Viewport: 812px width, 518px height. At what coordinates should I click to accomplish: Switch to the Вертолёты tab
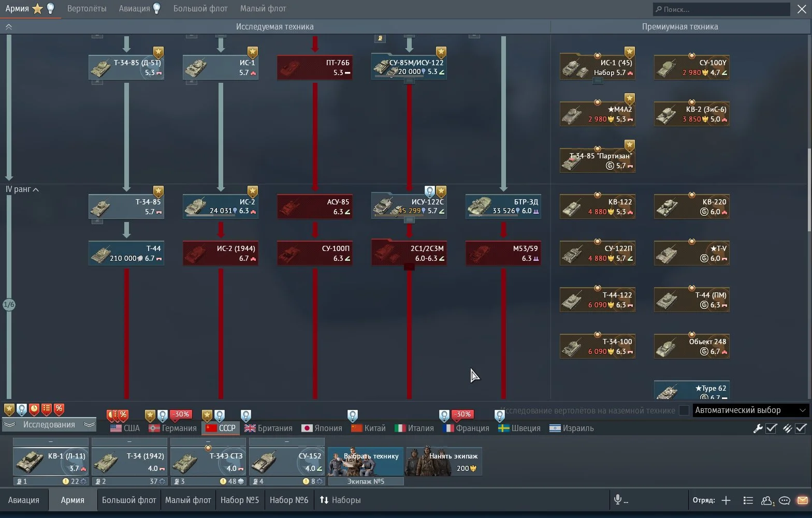tap(87, 9)
